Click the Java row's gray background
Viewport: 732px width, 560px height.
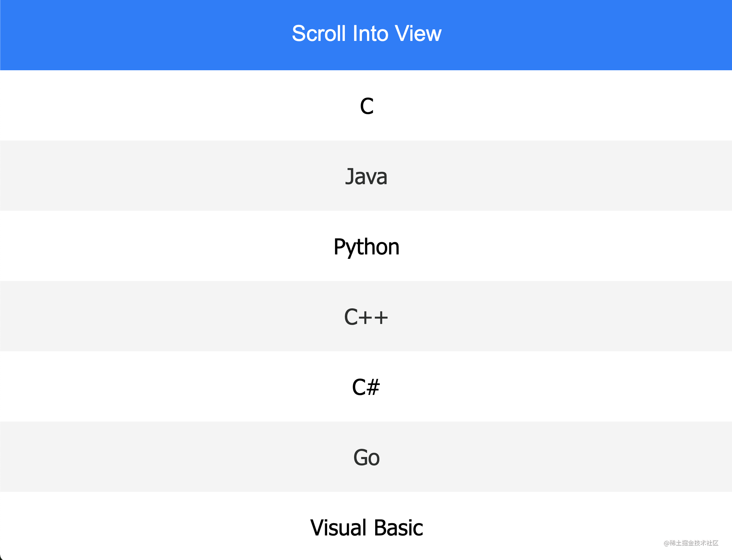(x=136, y=177)
